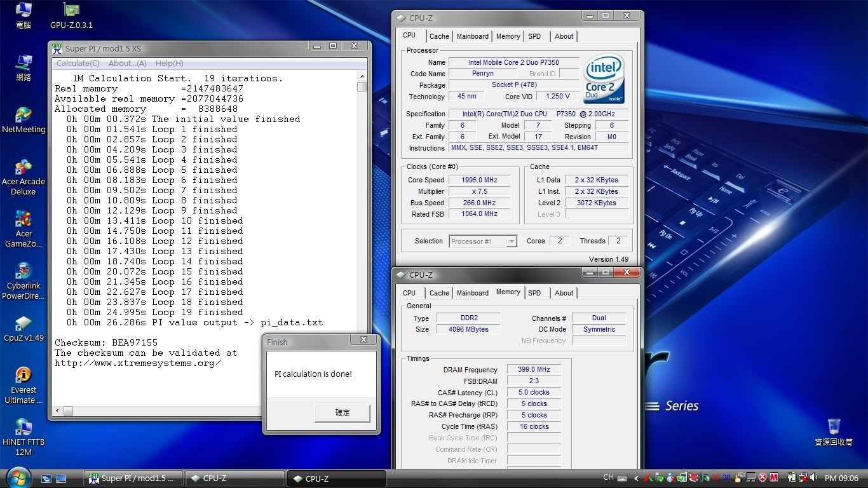Switch to SPD tab in upper CPU-Z

534,36
